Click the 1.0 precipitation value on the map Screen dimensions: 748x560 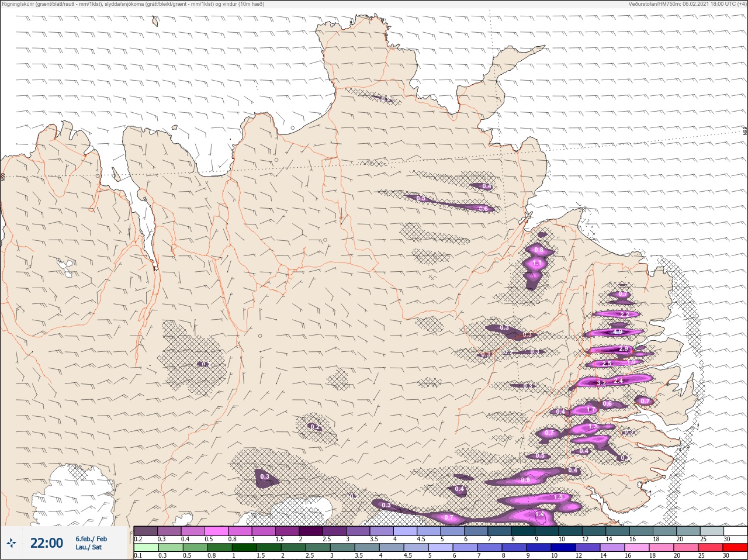click(631, 362)
